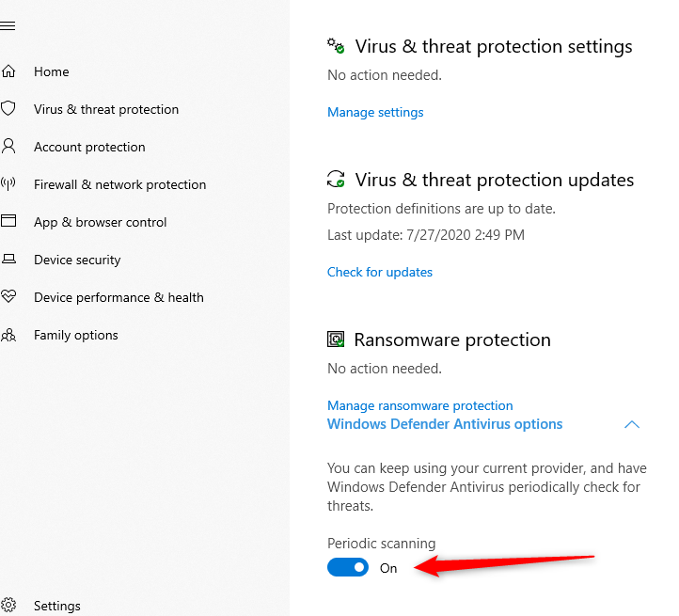
Task: Click the Account protection person icon
Action: tap(8, 147)
